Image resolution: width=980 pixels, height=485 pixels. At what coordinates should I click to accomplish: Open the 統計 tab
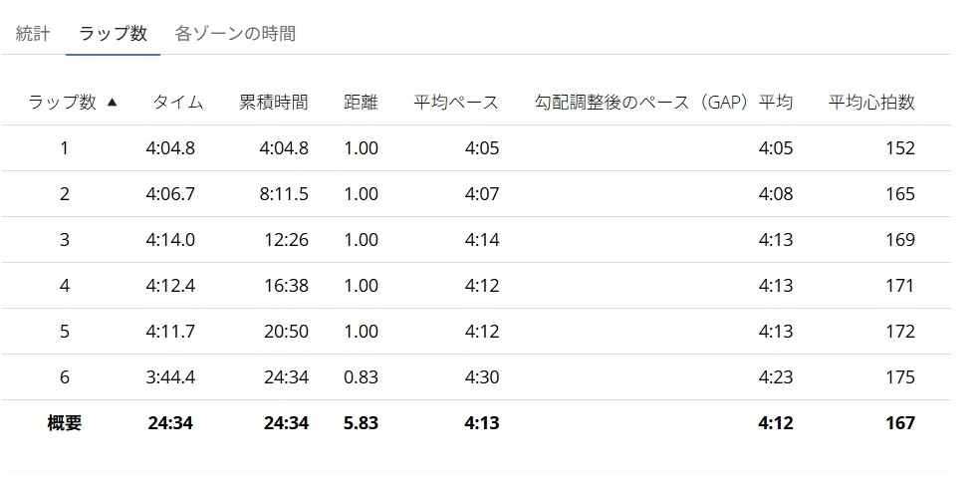pos(33,33)
